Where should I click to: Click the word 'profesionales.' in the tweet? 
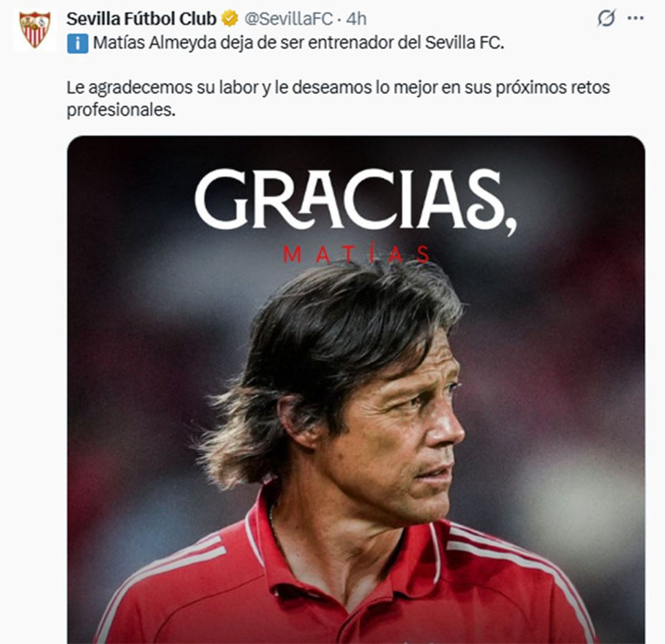121,110
